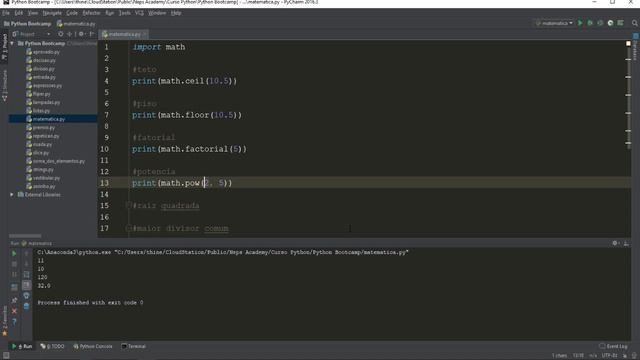Click the print icon in the Run console toolbar
Screen dimensions: 640x360
coord(27,296)
